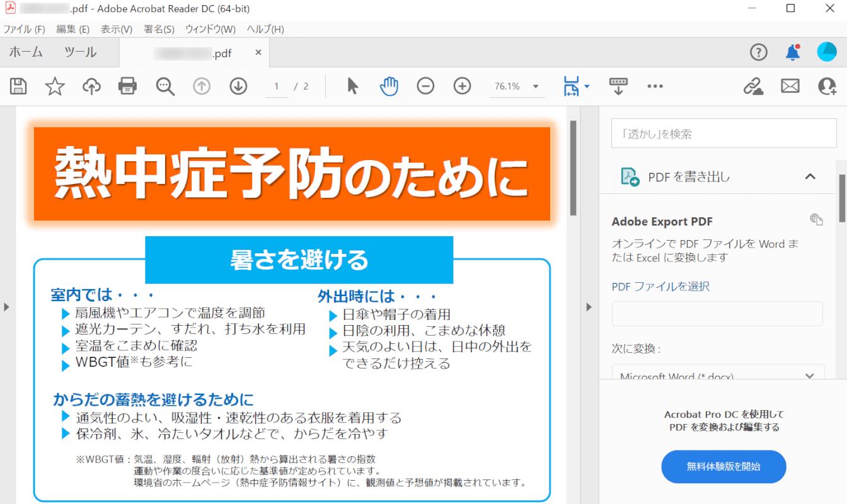Open the ウィンドウ(W) menu
847x504 pixels.
[210, 30]
